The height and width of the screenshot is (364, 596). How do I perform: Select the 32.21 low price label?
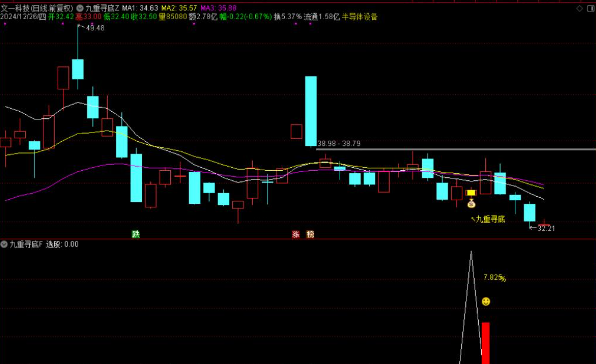pos(546,228)
